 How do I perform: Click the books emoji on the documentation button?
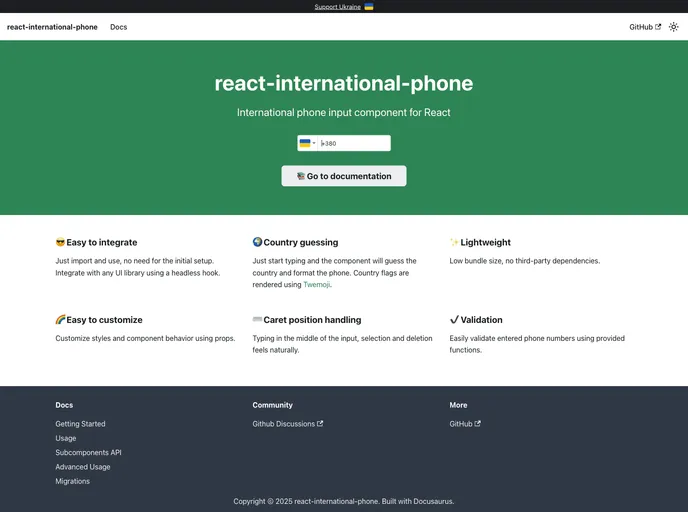pos(301,176)
